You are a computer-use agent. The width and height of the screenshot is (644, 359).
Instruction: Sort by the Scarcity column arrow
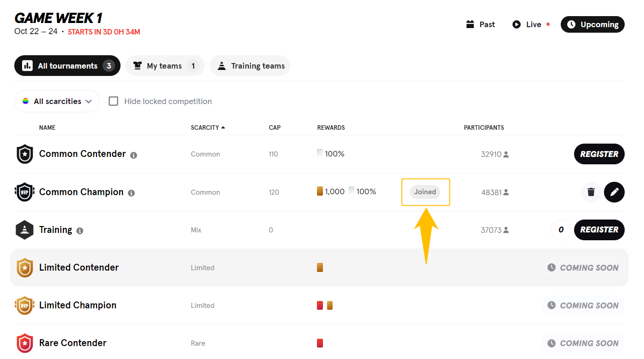pos(223,127)
